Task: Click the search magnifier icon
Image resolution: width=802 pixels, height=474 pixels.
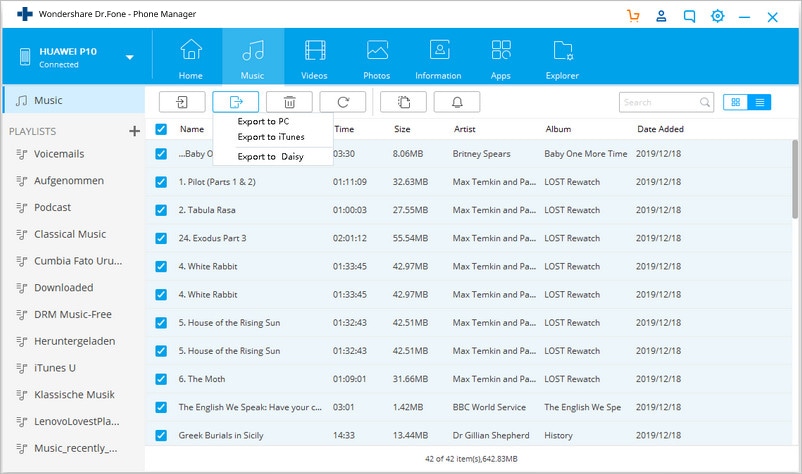Action: (705, 102)
